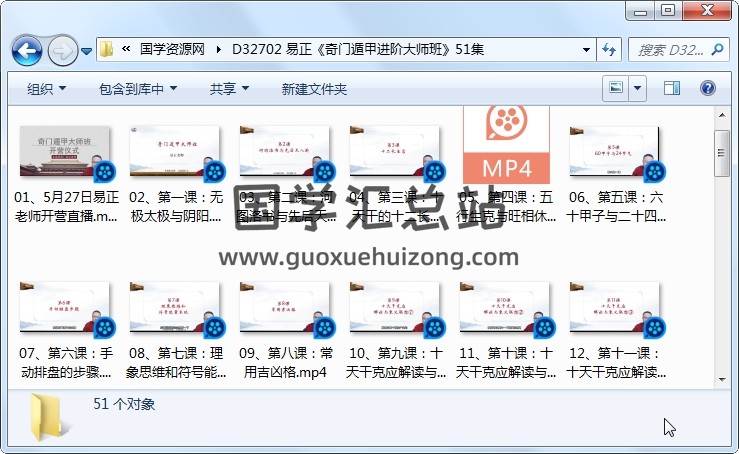Click scrollbar down arrow

(x=722, y=380)
